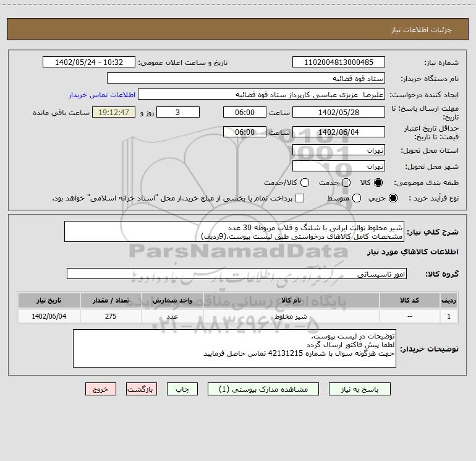Click the نام کالا column header

coord(291,300)
